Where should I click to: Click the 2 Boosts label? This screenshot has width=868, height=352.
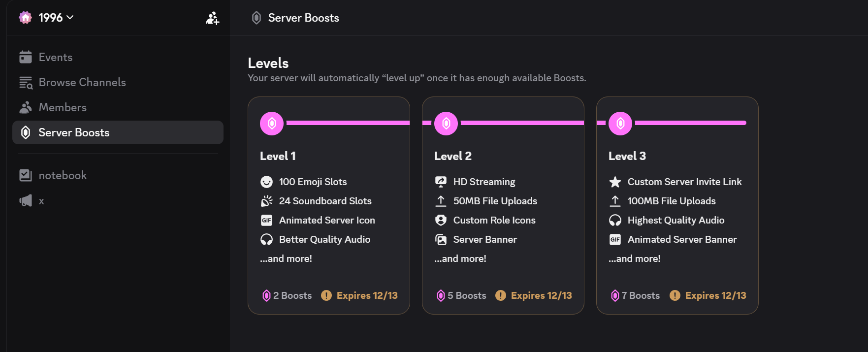(292, 295)
